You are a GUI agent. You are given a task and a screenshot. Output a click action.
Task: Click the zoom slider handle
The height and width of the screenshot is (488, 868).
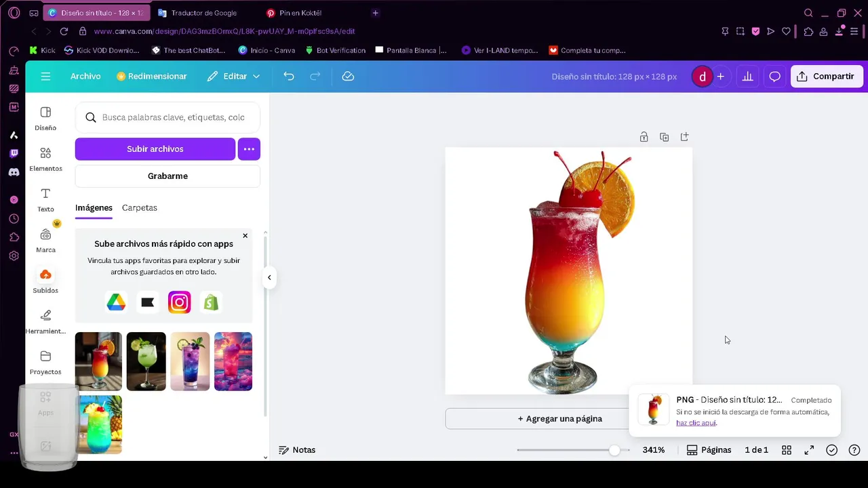(614, 450)
